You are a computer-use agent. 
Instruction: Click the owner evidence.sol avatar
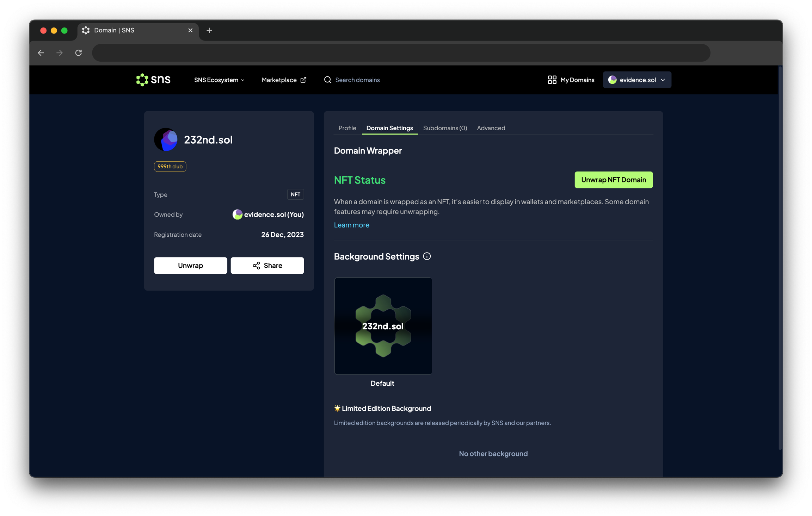point(237,215)
